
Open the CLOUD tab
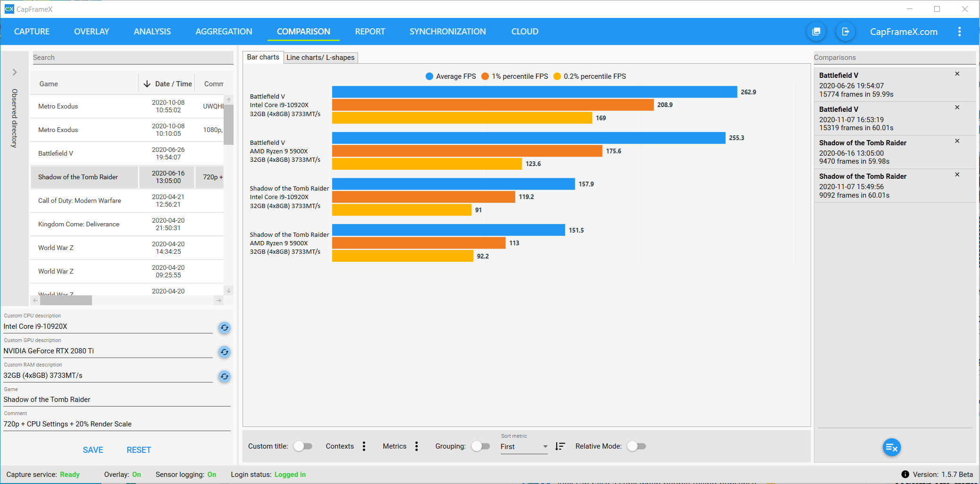click(x=525, y=32)
